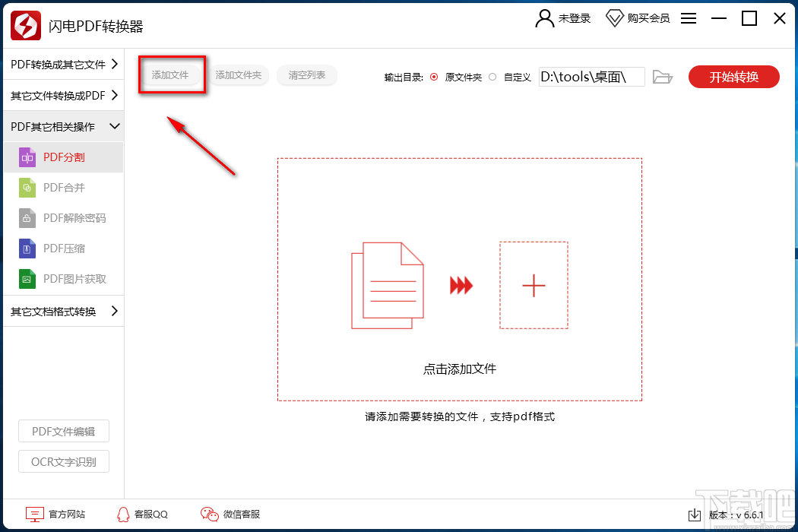Click the folder browse icon beside output path
798x532 pixels.
(x=662, y=77)
